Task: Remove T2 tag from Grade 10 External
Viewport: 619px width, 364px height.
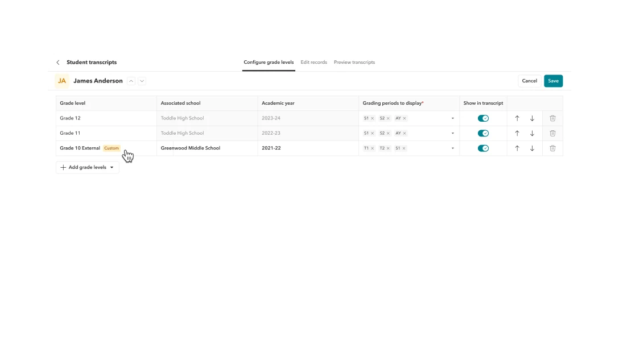Action: click(x=388, y=148)
